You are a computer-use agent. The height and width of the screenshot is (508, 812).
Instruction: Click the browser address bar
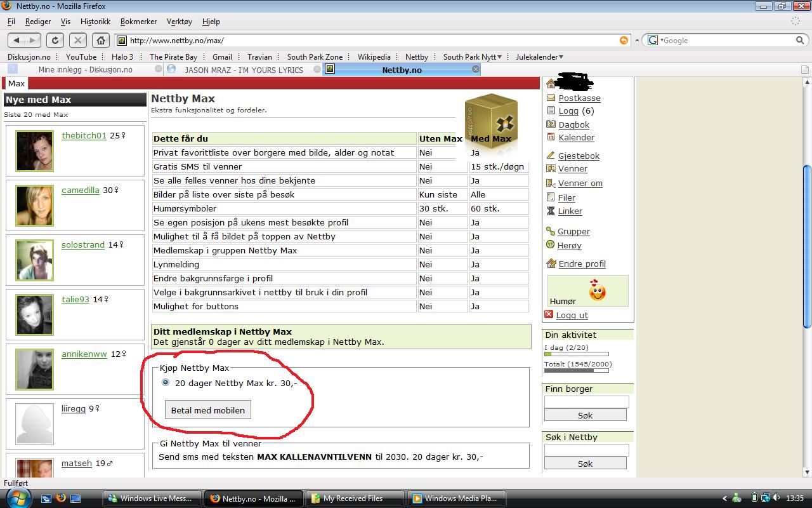coord(373,40)
